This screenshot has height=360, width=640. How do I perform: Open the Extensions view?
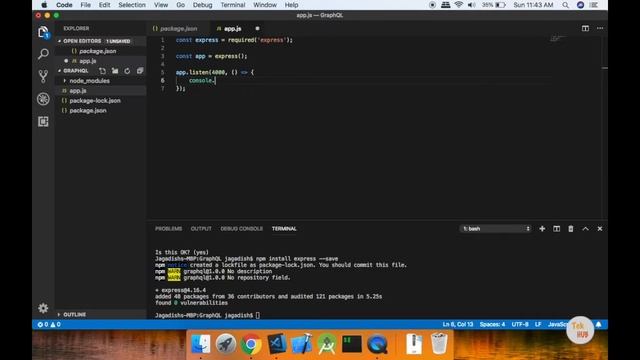coord(43,121)
